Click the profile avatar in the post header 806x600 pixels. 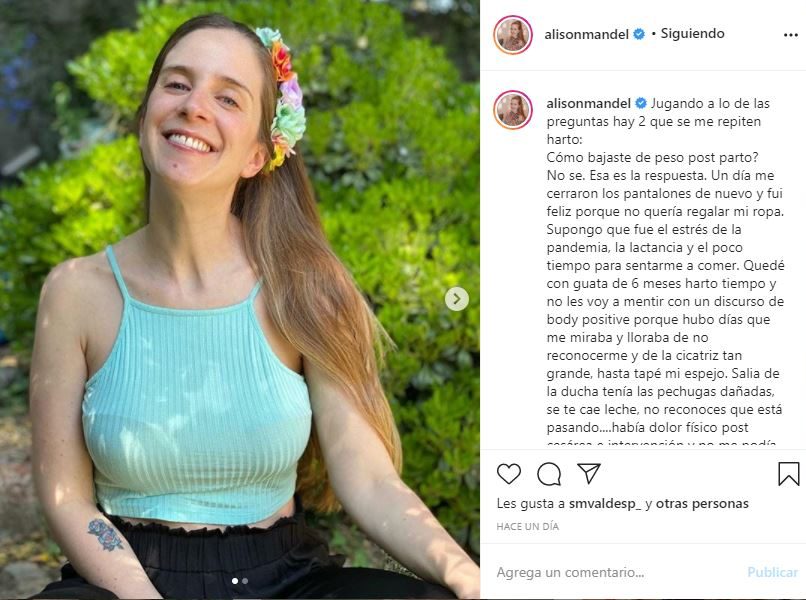point(513,34)
